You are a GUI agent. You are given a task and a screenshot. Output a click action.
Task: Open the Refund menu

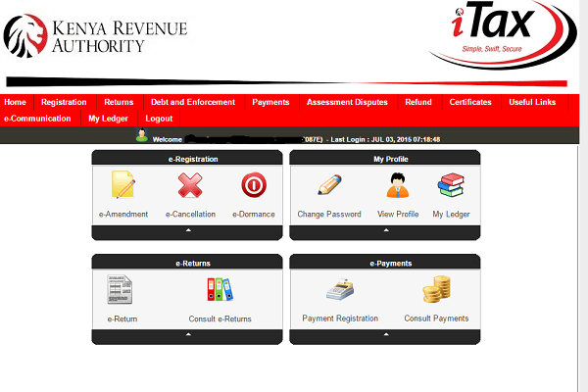point(418,102)
